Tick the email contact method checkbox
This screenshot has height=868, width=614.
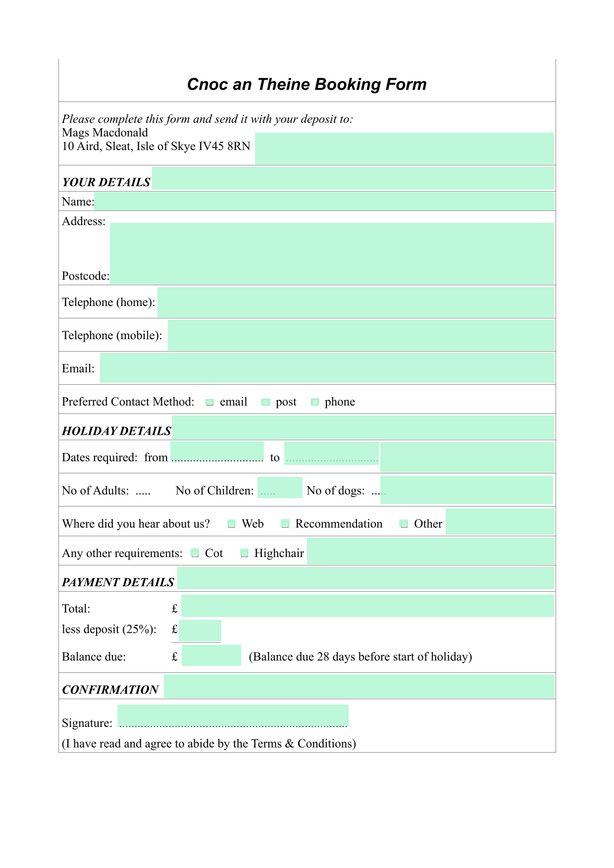tap(210, 402)
